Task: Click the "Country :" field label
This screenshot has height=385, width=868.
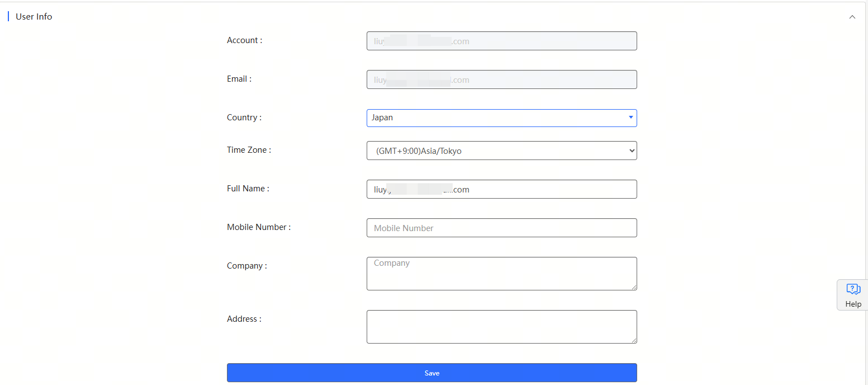Action: [x=244, y=118]
